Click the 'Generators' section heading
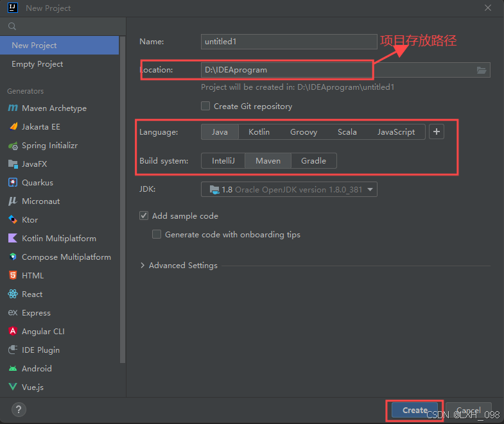This screenshot has width=504, height=424. pyautogui.click(x=26, y=91)
